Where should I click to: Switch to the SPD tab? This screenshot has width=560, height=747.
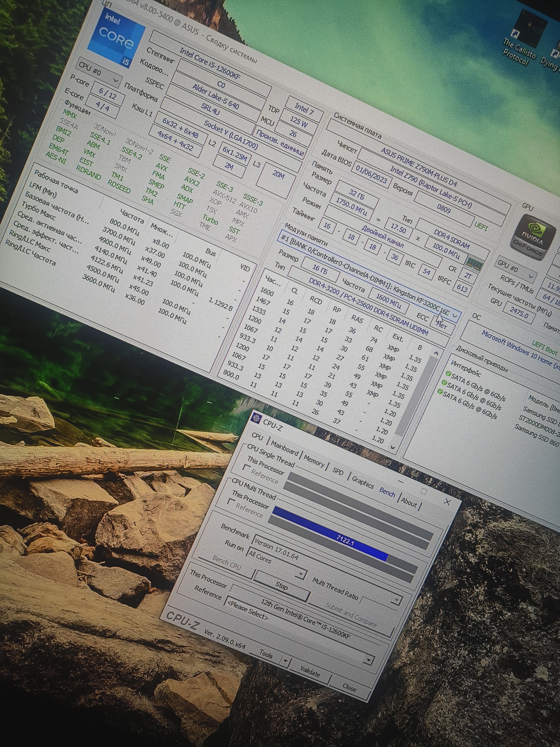tap(338, 471)
